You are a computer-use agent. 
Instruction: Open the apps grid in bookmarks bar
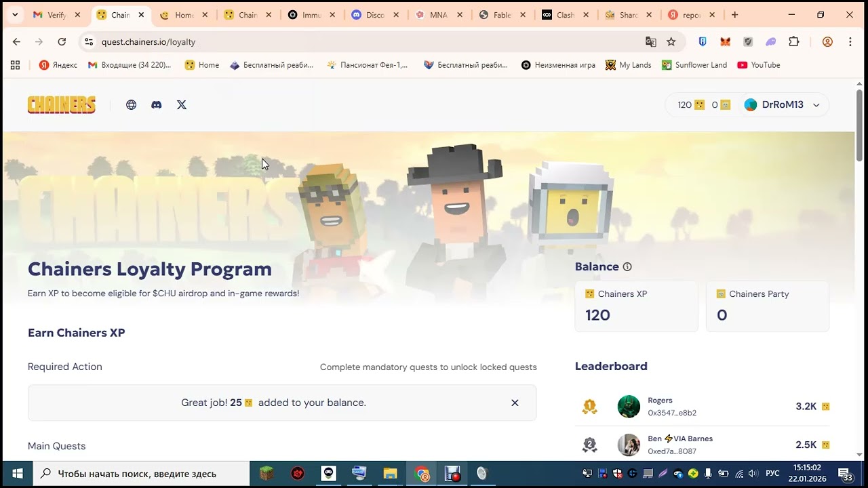point(15,65)
